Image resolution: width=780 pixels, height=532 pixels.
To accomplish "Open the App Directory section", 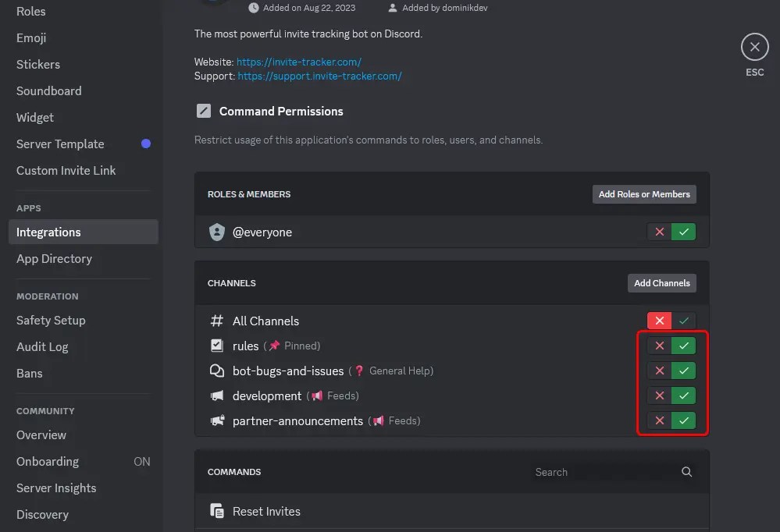I will (54, 258).
